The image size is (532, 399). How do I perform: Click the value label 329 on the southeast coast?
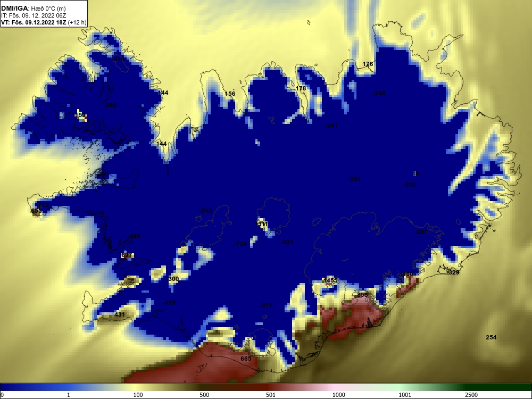pyautogui.click(x=454, y=272)
